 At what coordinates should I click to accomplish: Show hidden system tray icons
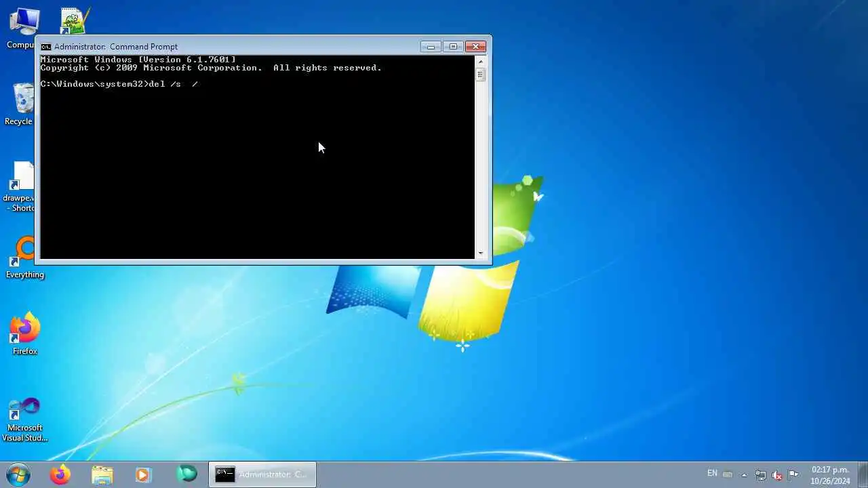tap(744, 475)
